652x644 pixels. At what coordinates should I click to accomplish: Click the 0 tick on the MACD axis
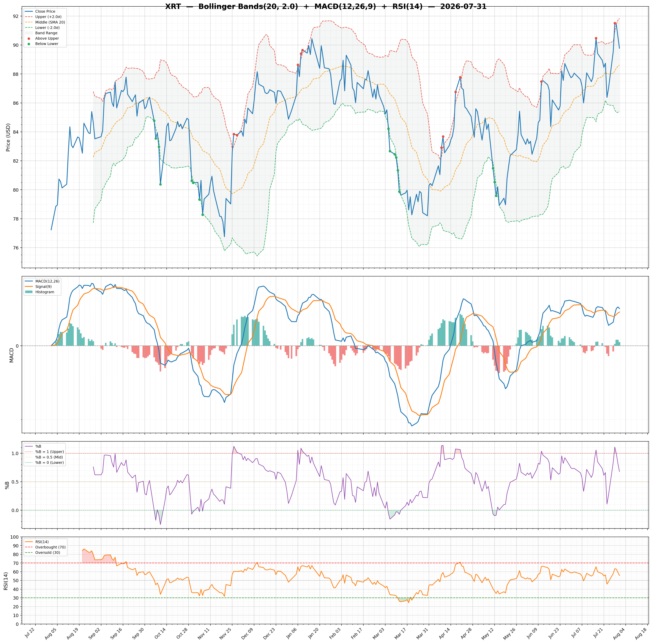[x=18, y=346]
